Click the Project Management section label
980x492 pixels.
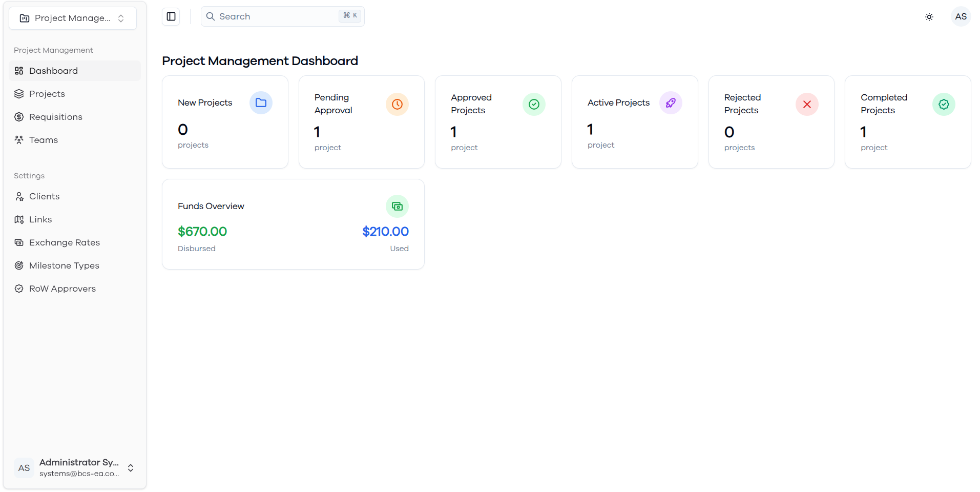pos(53,50)
